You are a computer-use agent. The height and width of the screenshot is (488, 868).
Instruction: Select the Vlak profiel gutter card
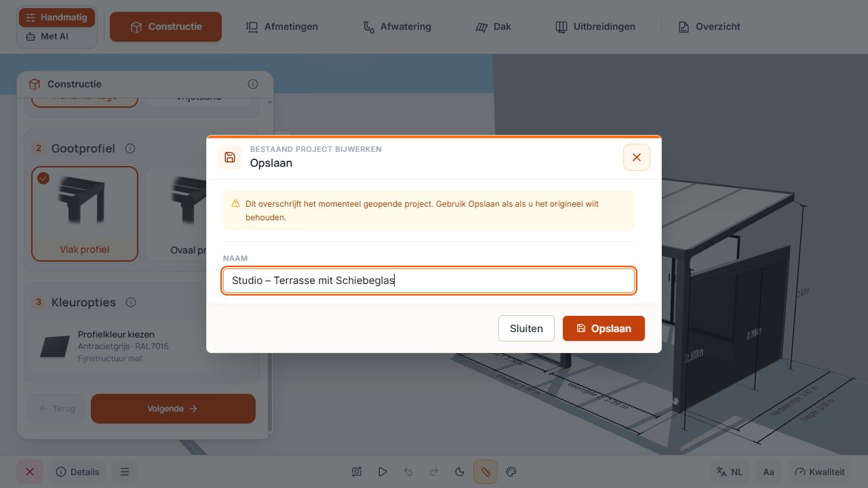(x=85, y=214)
